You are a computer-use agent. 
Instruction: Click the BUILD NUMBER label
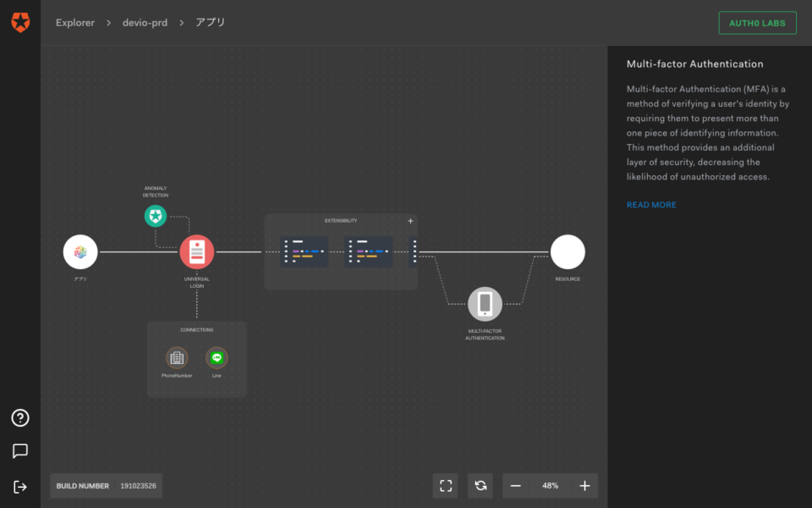[x=82, y=486]
